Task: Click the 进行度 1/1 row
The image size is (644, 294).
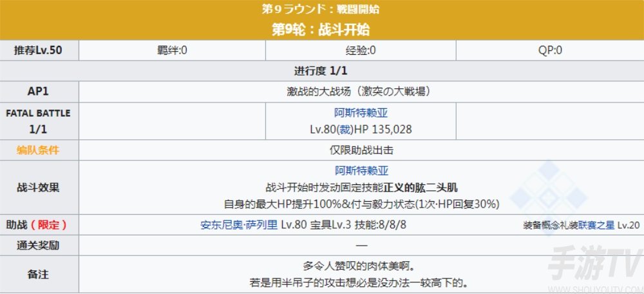Action: [x=322, y=71]
